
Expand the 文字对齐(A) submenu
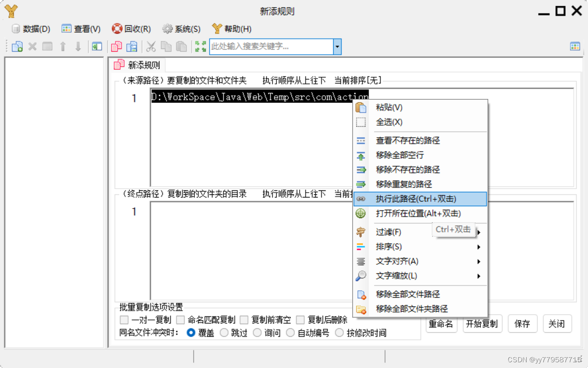point(420,261)
